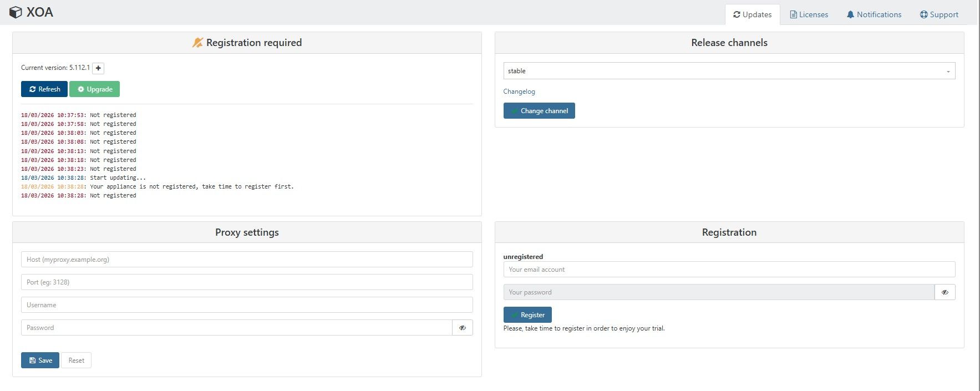Click the Change channel button
The width and height of the screenshot is (980, 391).
539,111
